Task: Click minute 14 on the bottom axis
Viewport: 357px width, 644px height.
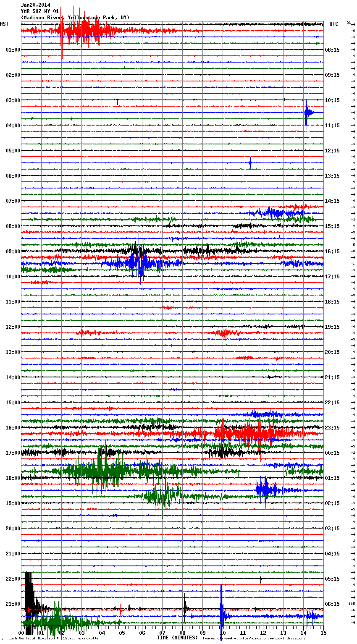Action: [303, 633]
